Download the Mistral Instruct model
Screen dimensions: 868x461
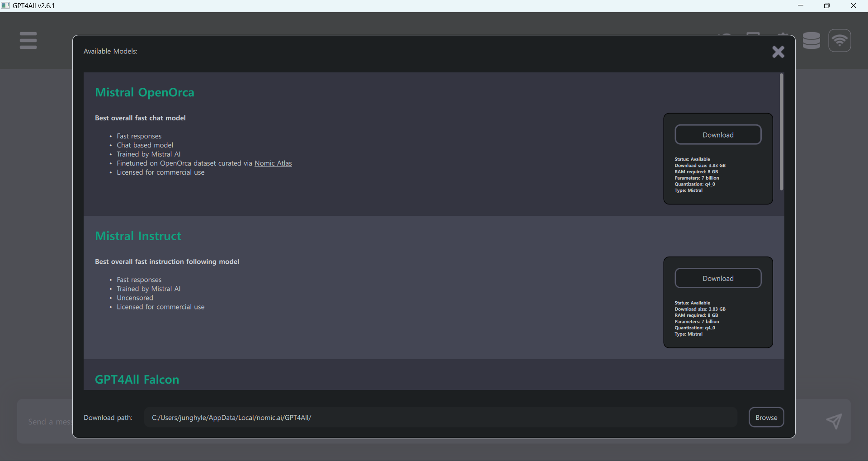718,278
